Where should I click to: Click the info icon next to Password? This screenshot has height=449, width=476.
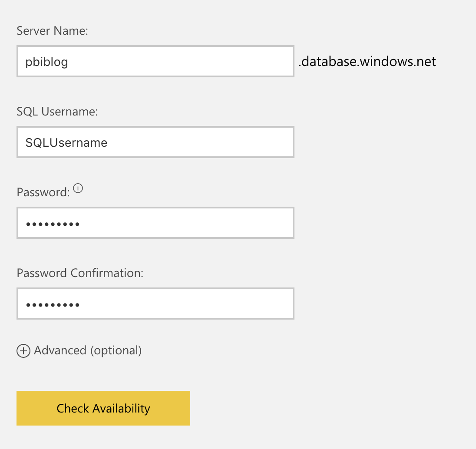coord(78,188)
